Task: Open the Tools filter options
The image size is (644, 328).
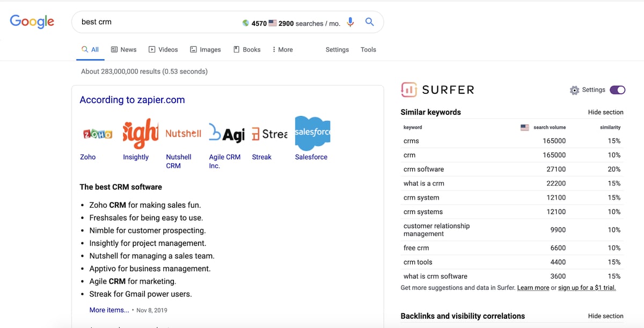Action: [368, 49]
